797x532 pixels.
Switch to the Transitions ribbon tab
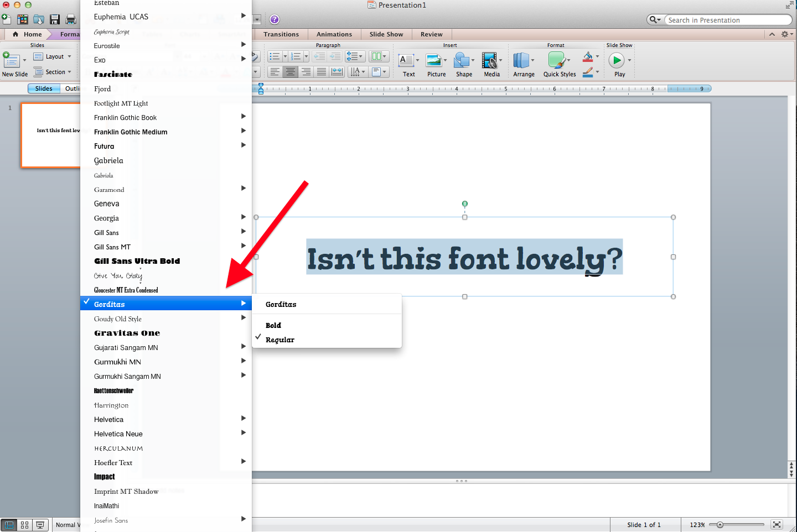pos(281,34)
